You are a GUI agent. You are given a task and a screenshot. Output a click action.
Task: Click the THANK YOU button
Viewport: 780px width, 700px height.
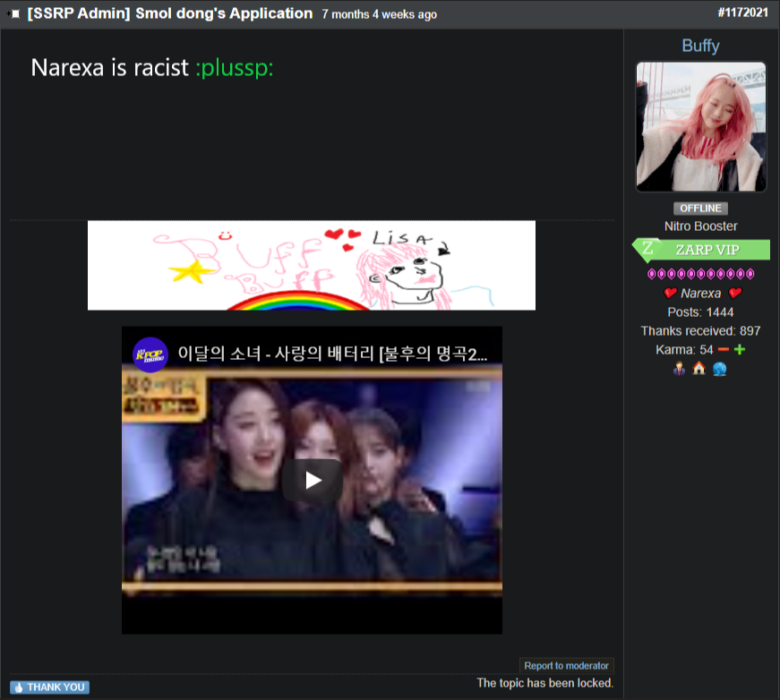pyautogui.click(x=50, y=687)
